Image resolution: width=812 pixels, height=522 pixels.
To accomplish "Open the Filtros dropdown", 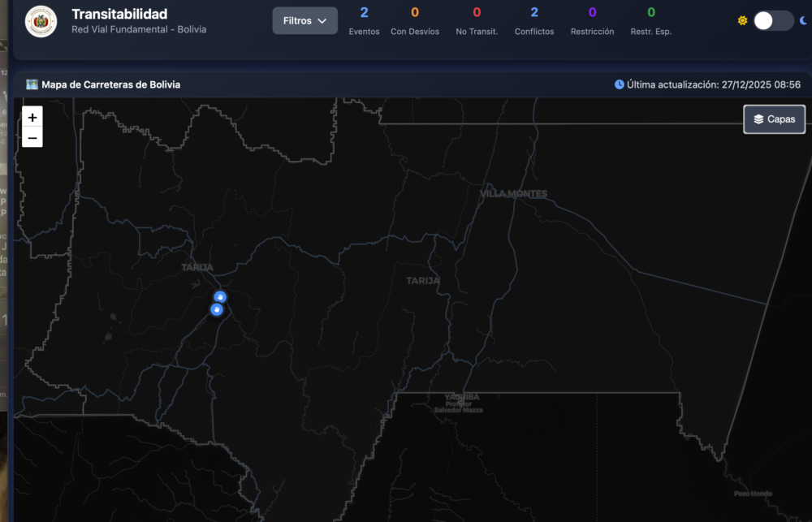I will pos(304,21).
